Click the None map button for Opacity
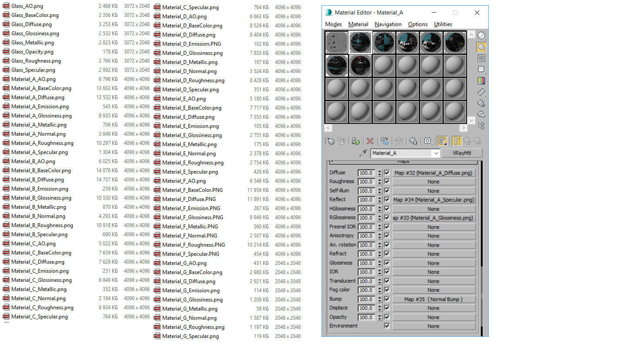This screenshot has width=644, height=348. pos(433,317)
